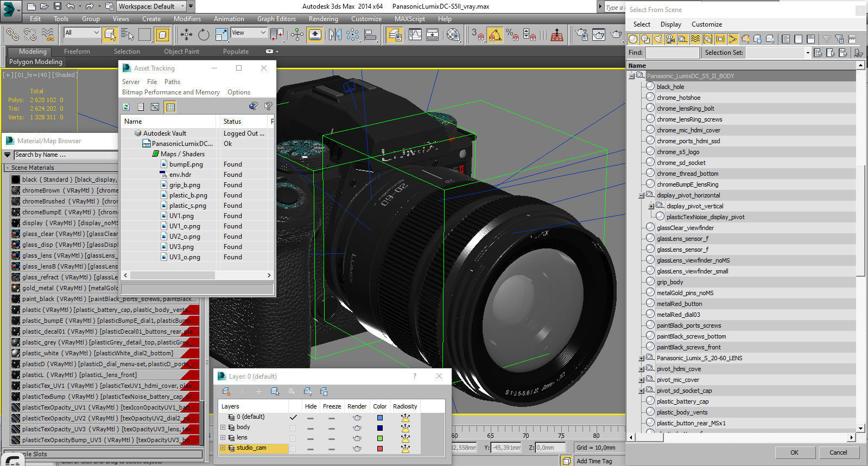Open Display menu in Select From Scene

click(x=671, y=24)
